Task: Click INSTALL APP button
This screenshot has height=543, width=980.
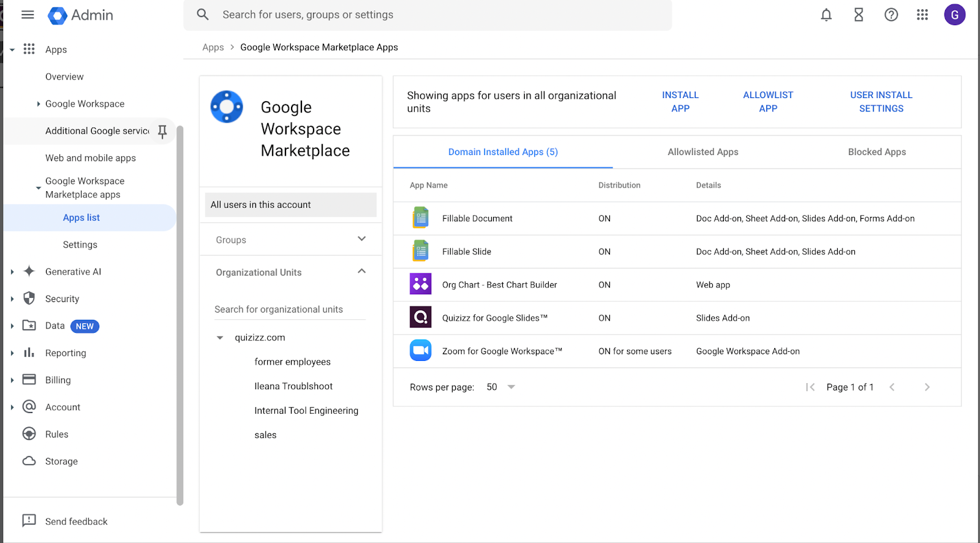Action: click(680, 102)
